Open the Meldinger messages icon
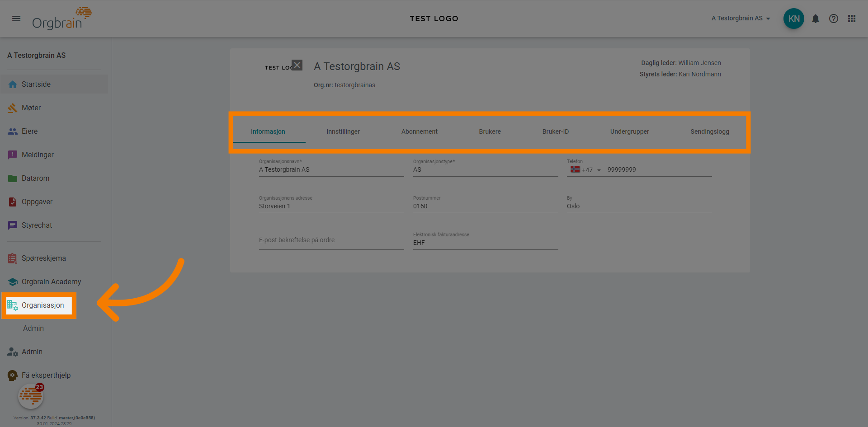Screen dimensions: 868x427 pos(13,155)
